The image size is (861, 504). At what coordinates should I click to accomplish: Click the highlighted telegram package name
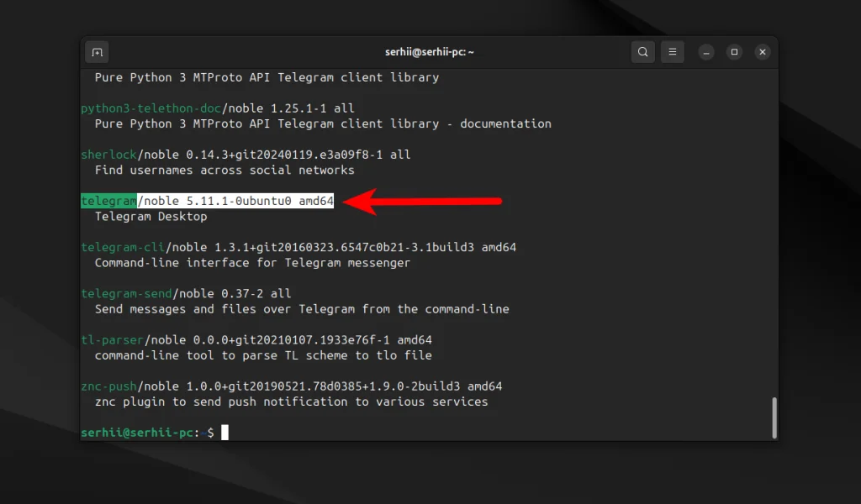pyautogui.click(x=108, y=201)
